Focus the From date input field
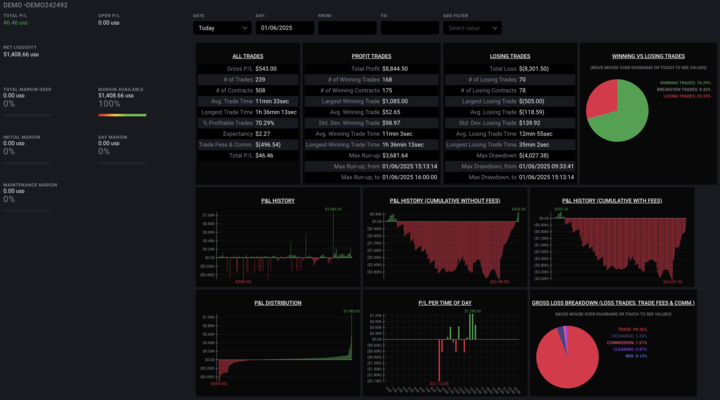The width and height of the screenshot is (720, 400). point(347,28)
